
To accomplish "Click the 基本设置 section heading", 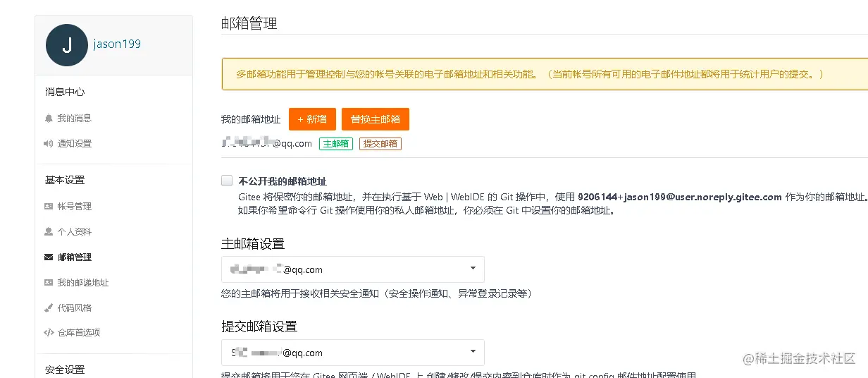I will [x=65, y=180].
